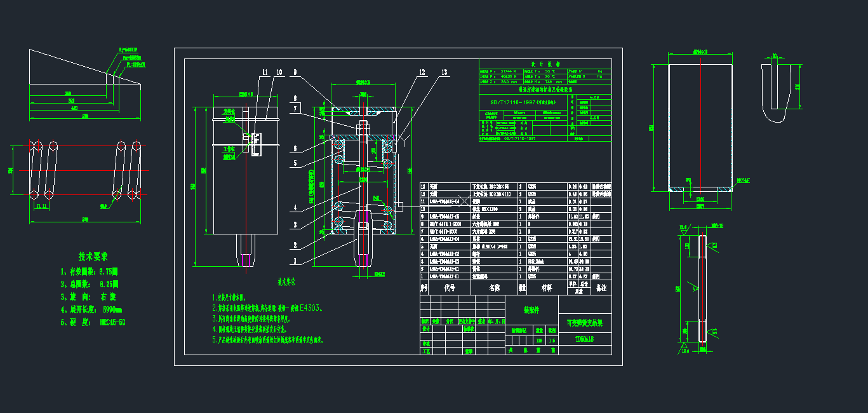This screenshot has height=413, width=868.
Task: Select the HRC45-50 hardness text
Action: point(112,322)
